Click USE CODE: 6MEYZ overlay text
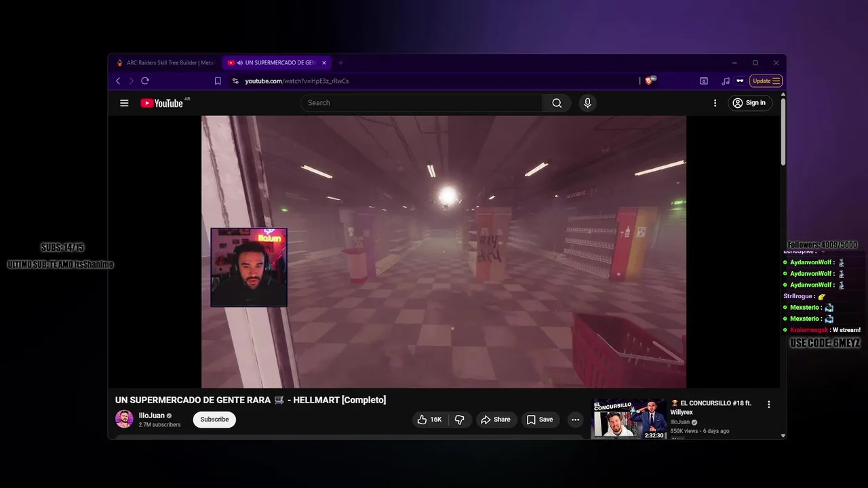Image resolution: width=868 pixels, height=488 pixels. click(825, 343)
